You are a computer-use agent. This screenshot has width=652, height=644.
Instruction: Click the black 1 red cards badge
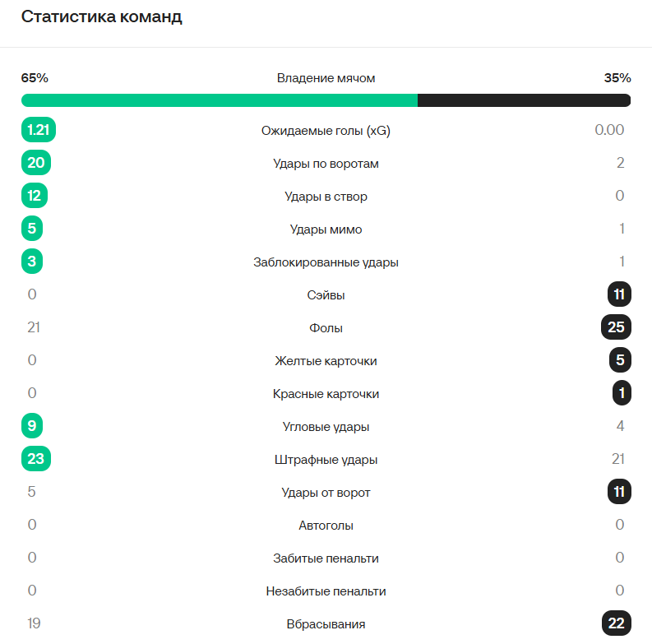point(622,392)
